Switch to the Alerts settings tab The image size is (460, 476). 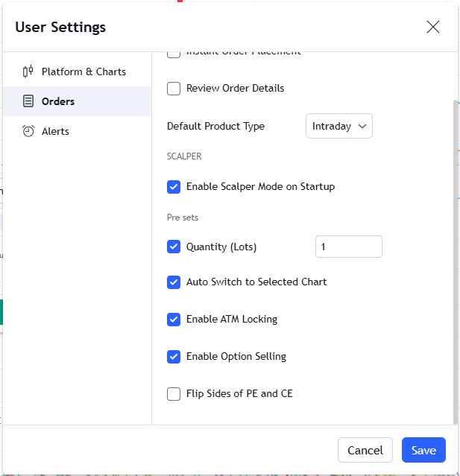[55, 131]
